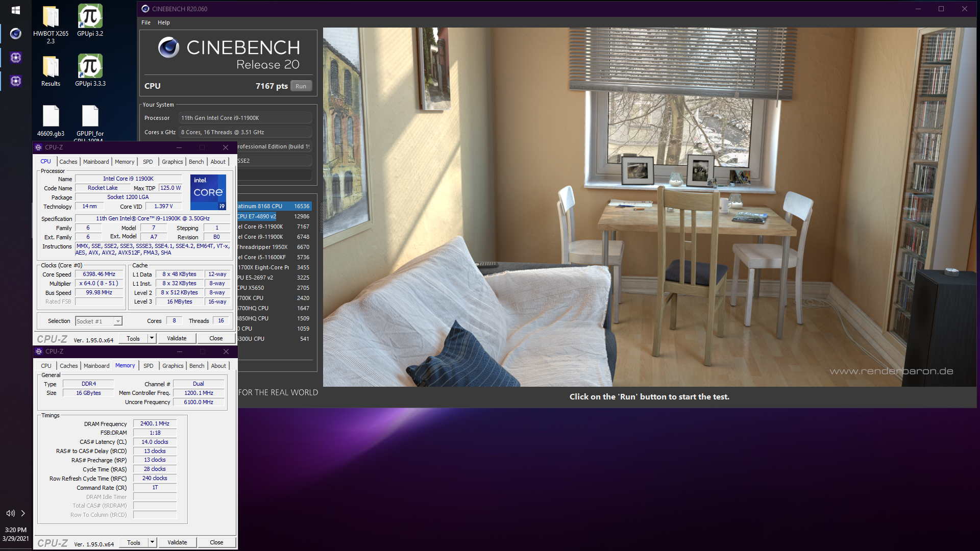Switch to CPU tab in lower CPU-Z
980x551 pixels.
coord(46,366)
